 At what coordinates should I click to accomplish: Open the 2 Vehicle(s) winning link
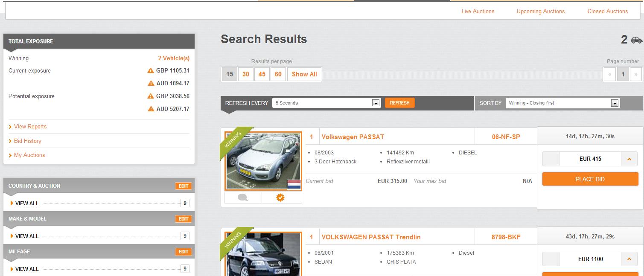[174, 58]
